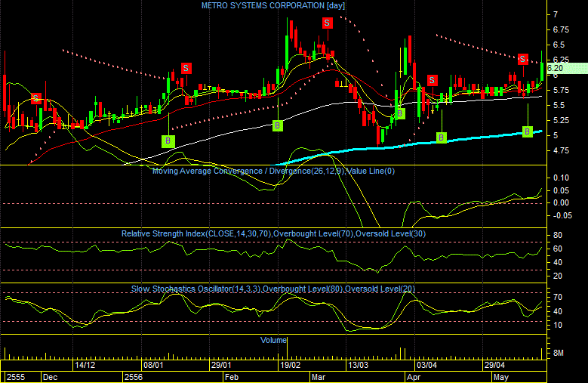
Task: Select the -0.05 MACD axis value
Action: 561,215
